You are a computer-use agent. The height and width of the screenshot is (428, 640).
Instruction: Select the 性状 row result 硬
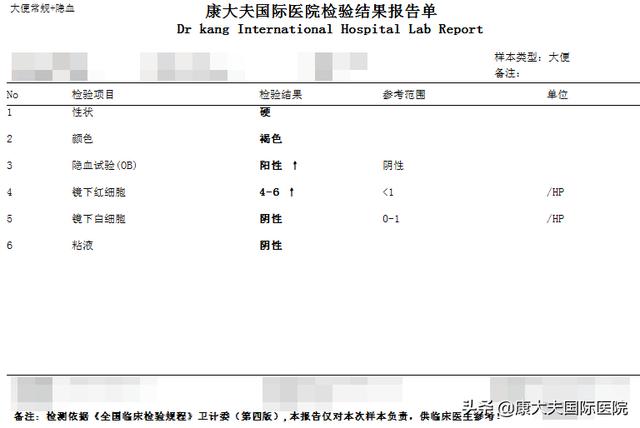[265, 112]
